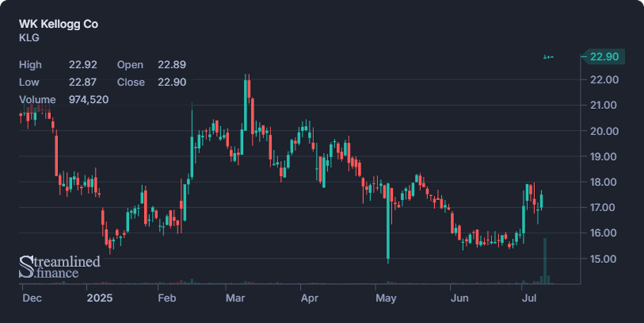Click the large July volume spike bar
The image size is (644, 323).
pyautogui.click(x=545, y=261)
